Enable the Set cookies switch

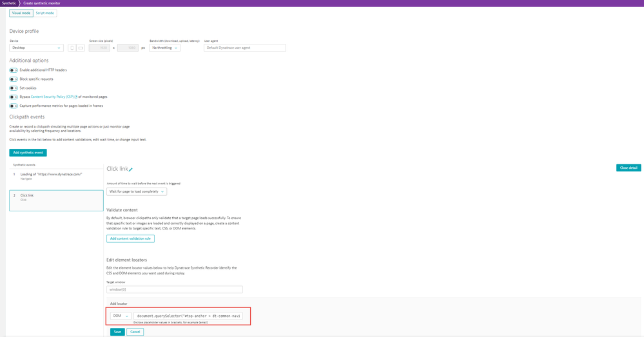(x=14, y=88)
